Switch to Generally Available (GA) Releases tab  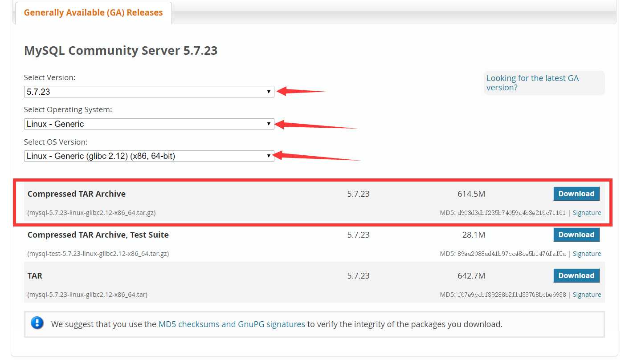(x=93, y=12)
